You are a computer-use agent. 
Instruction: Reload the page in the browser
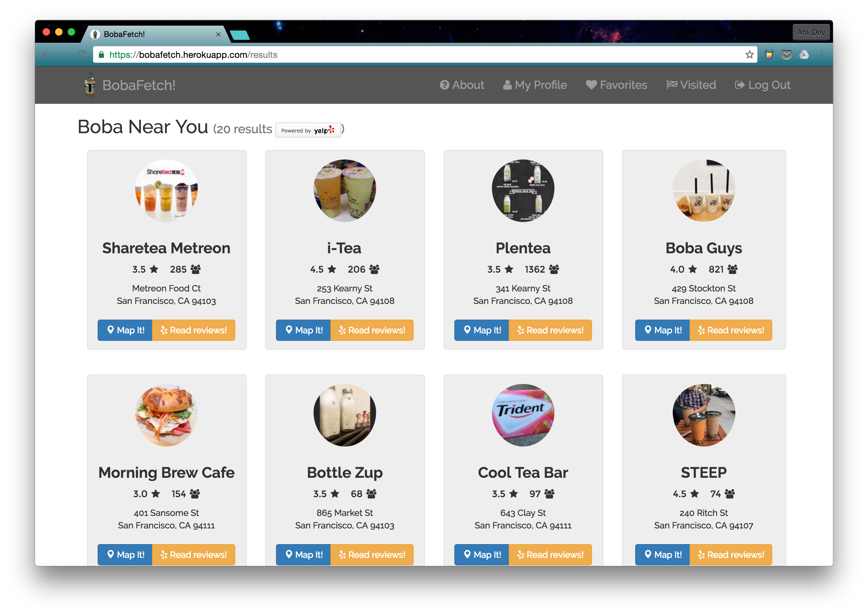click(81, 55)
